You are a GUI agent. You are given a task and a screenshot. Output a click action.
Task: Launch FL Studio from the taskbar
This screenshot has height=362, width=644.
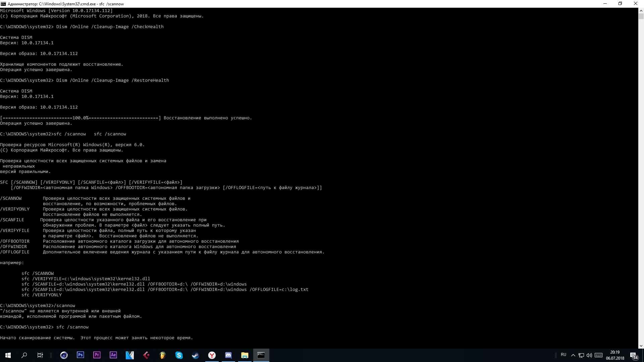tap(162, 355)
